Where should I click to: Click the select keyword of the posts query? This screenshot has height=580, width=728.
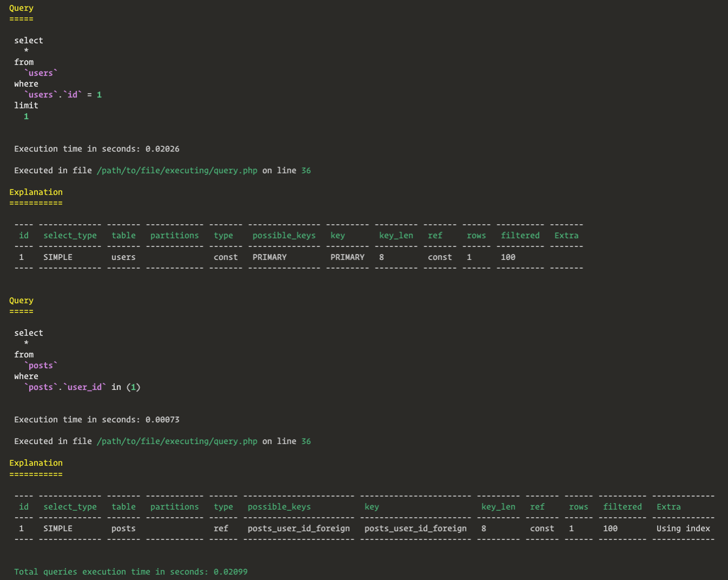point(29,333)
